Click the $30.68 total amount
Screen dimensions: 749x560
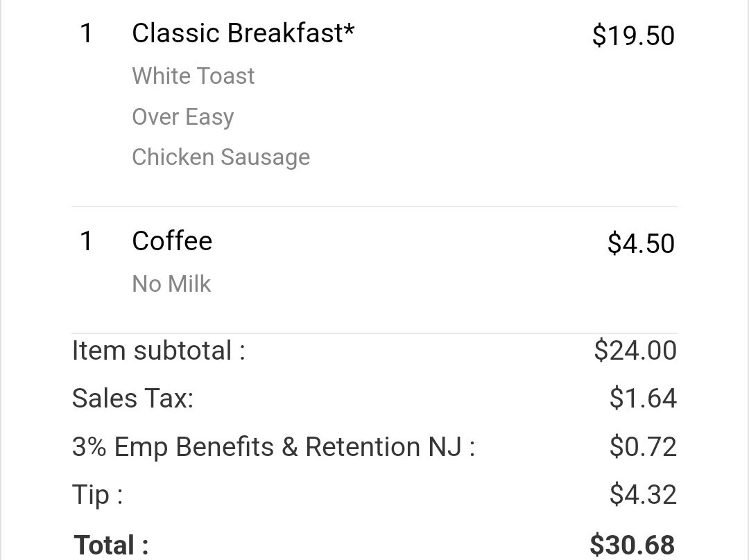632,545
